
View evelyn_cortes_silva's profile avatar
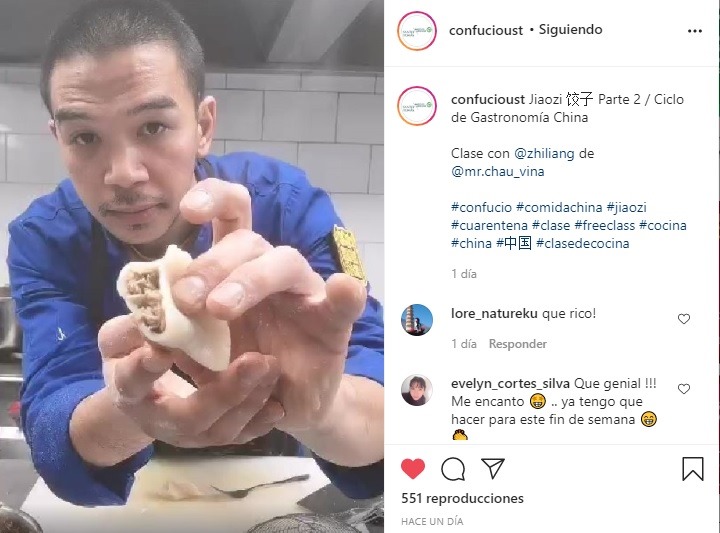coord(416,390)
